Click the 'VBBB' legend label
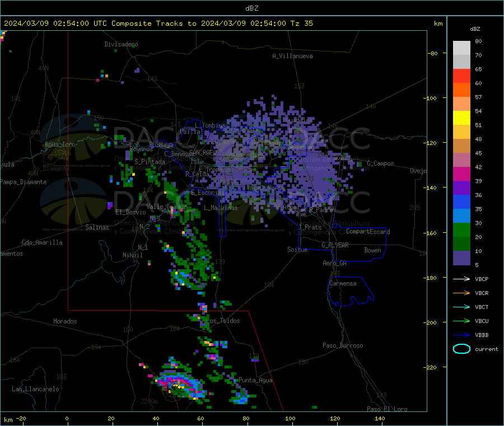 click(x=482, y=335)
